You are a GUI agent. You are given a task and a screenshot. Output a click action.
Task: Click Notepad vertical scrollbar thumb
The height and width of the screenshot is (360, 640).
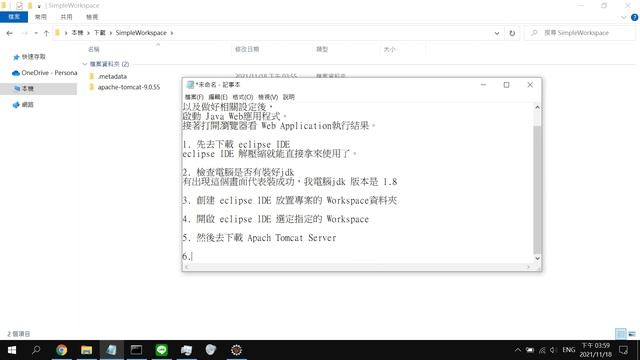click(537, 189)
